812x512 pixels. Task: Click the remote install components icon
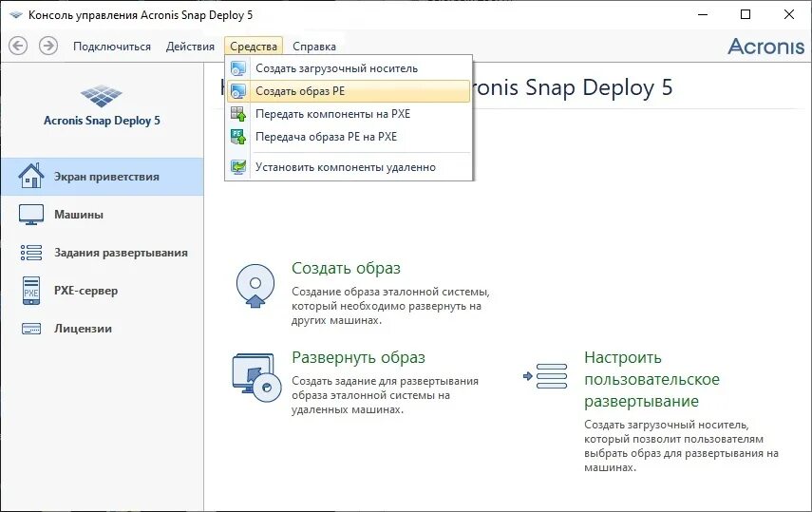click(238, 167)
